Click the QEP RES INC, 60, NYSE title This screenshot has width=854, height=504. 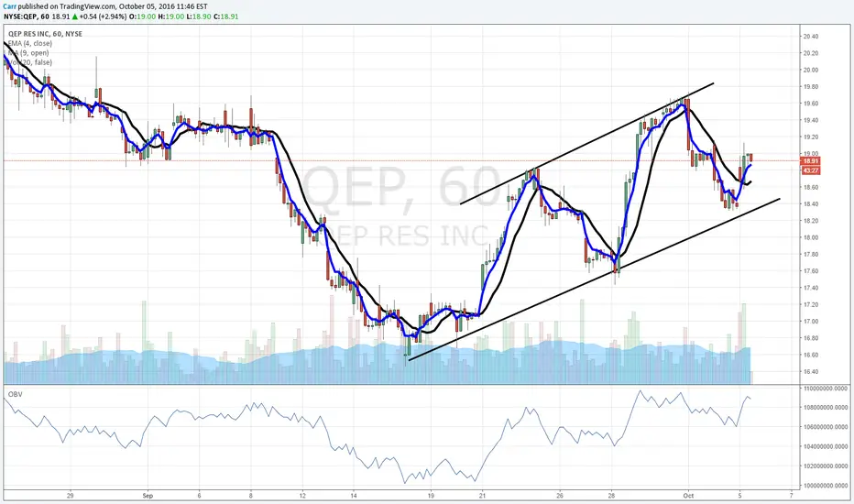click(45, 34)
